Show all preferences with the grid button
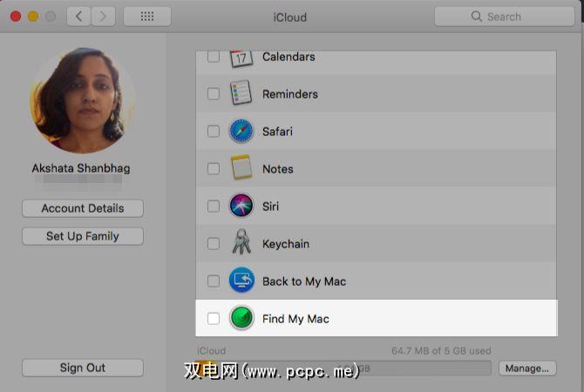Image resolution: width=584 pixels, height=392 pixels. (x=147, y=17)
